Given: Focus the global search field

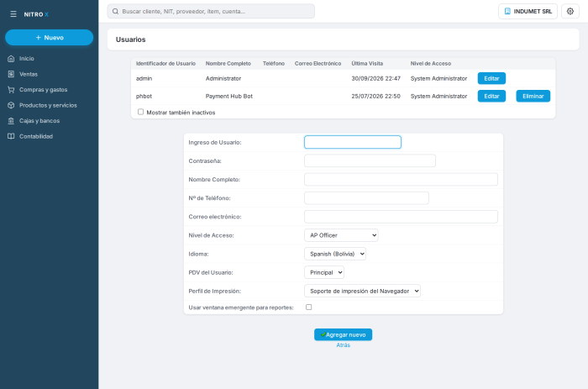Looking at the screenshot, I should [211, 11].
